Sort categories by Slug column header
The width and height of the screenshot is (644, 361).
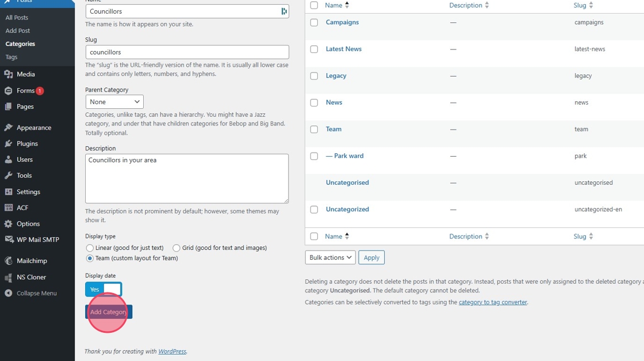coord(580,5)
